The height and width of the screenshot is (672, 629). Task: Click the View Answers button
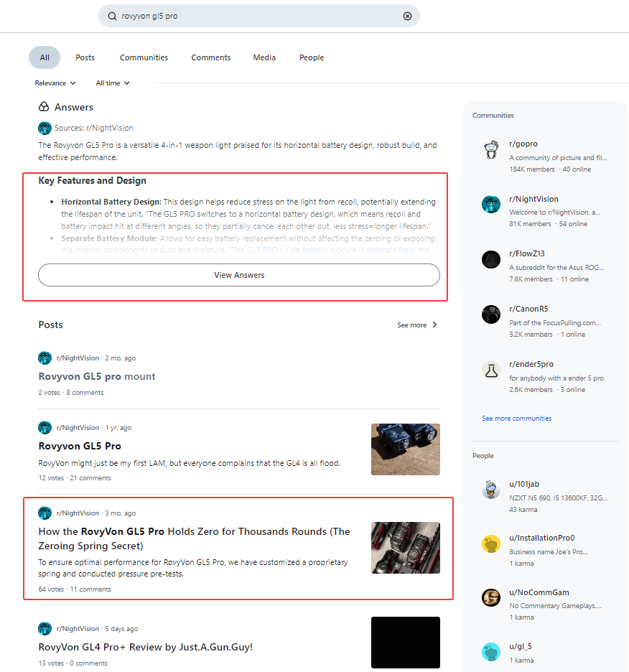click(239, 275)
